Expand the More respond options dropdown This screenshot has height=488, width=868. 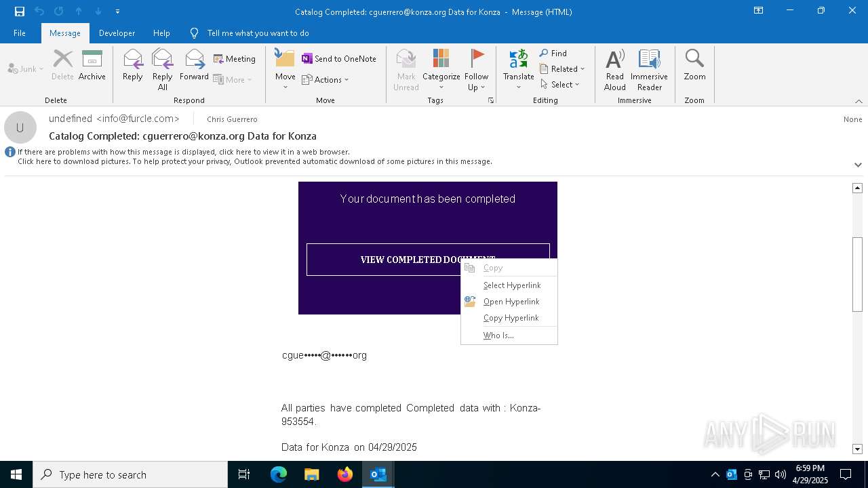233,79
